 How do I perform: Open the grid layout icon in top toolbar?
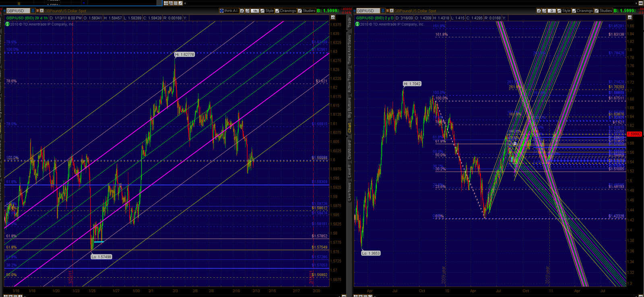pos(166,3)
